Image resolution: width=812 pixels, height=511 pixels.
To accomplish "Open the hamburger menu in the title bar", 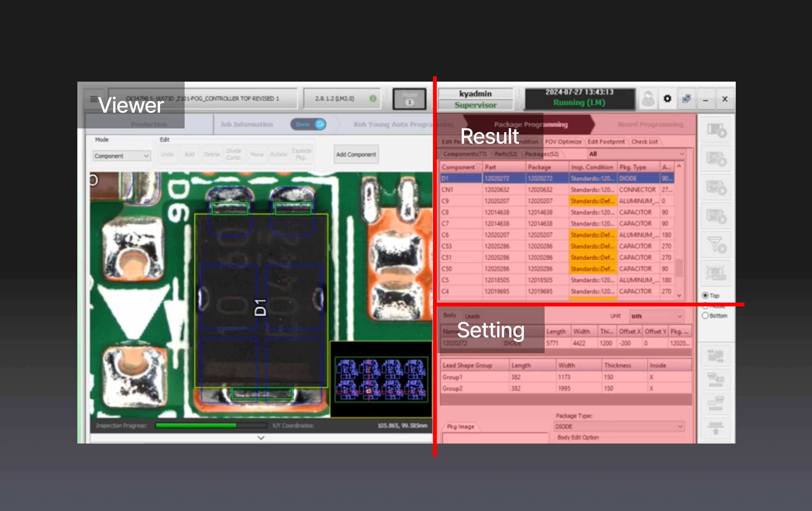I will (94, 99).
